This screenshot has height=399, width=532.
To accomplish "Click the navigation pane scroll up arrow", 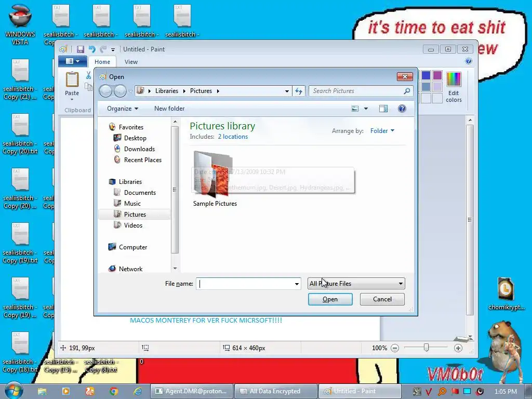I will (175, 122).
